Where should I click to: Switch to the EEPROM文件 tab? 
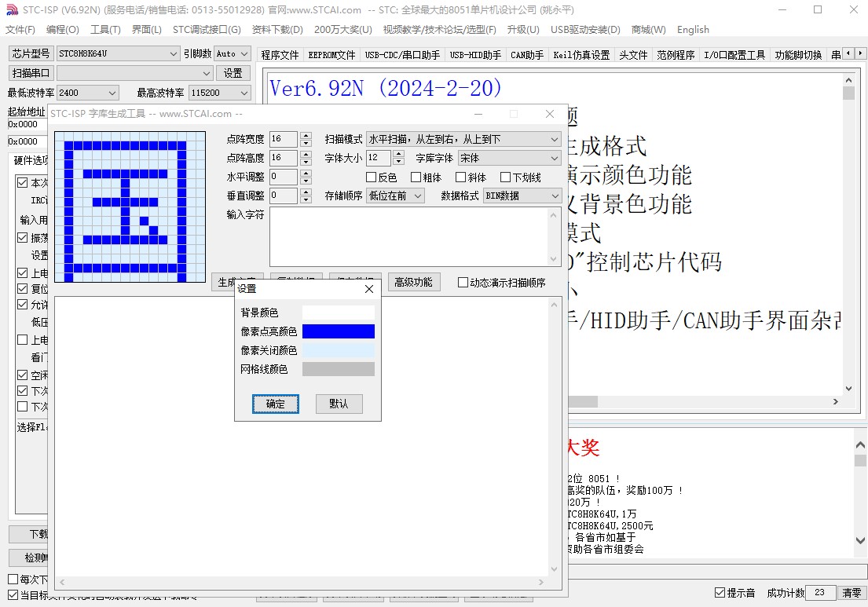pyautogui.click(x=331, y=55)
